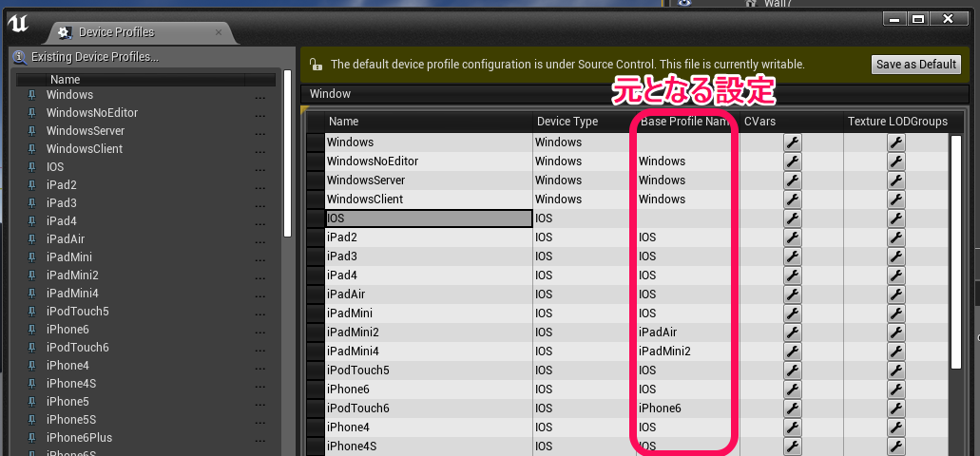Close the Device Profiles tab
This screenshot has height=456, width=980.
218,32
